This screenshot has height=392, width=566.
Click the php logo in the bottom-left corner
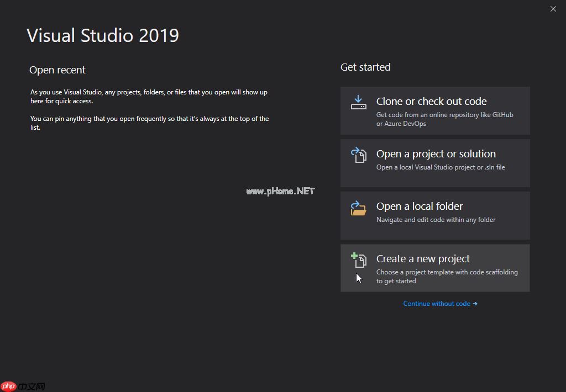9,386
